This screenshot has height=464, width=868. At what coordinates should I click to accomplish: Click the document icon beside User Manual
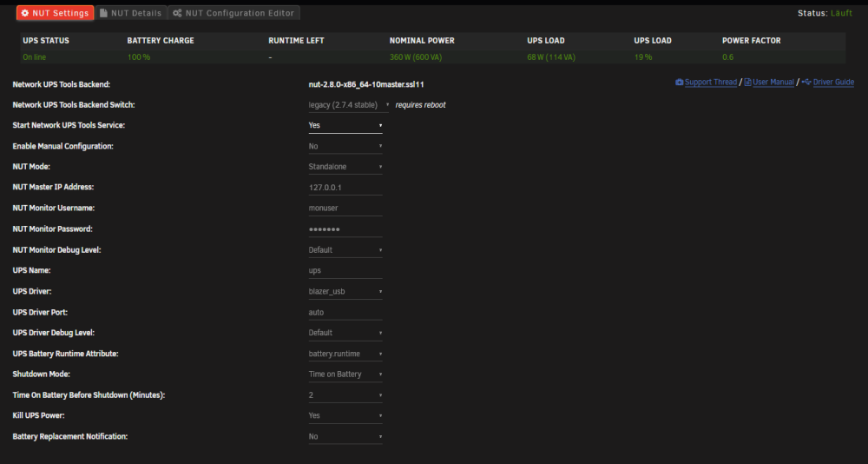(x=747, y=82)
